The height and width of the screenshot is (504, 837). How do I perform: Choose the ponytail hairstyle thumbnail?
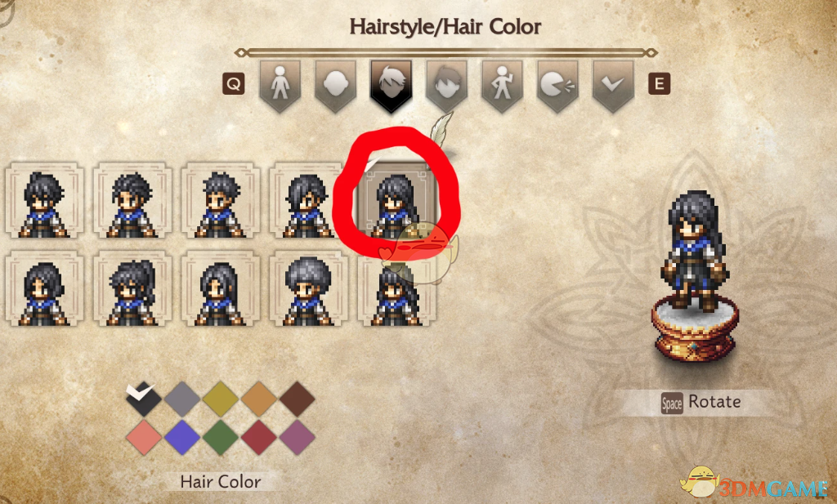132,288
